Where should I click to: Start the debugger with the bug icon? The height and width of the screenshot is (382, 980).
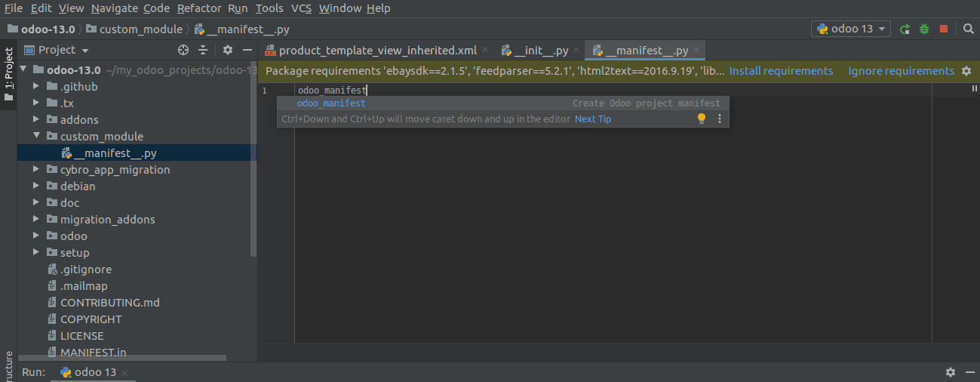[924, 29]
